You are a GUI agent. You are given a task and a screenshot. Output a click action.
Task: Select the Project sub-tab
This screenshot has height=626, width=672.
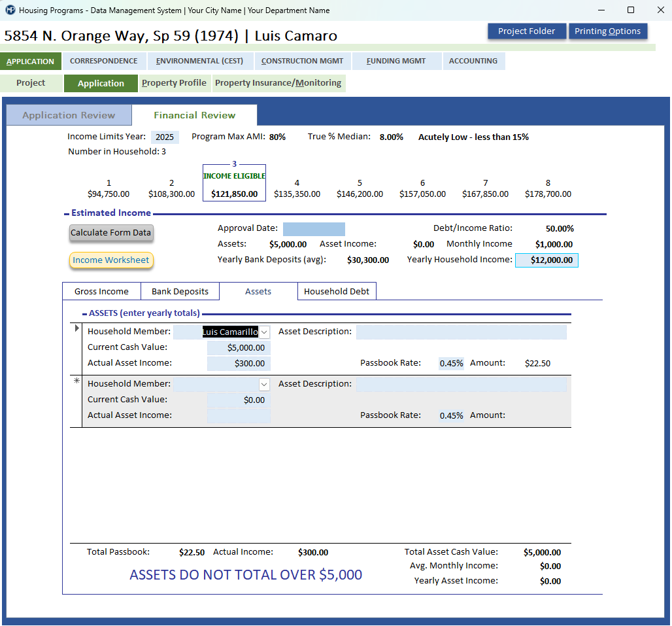31,83
